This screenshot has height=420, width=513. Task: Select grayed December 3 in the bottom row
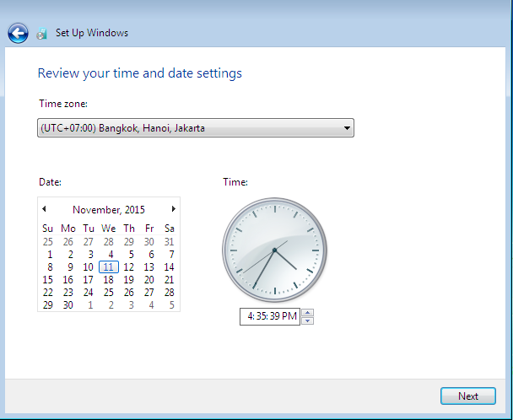click(x=129, y=305)
